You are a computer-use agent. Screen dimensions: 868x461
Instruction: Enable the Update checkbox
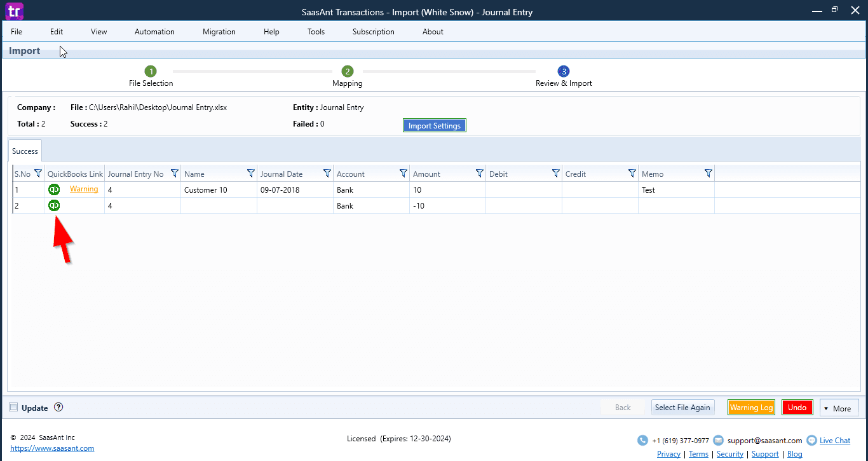tap(13, 408)
